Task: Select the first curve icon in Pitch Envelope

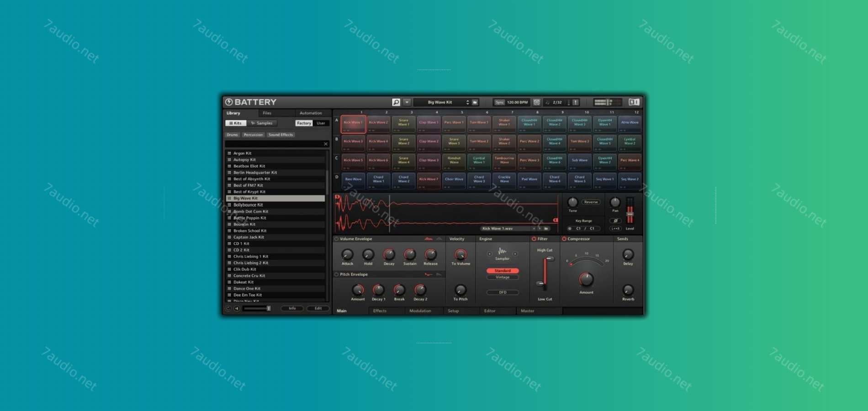Action: point(429,274)
